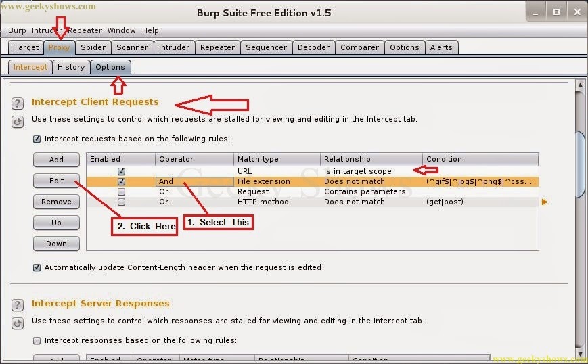588x364 pixels.
Task: Switch to the Alerts tab
Action: [441, 47]
